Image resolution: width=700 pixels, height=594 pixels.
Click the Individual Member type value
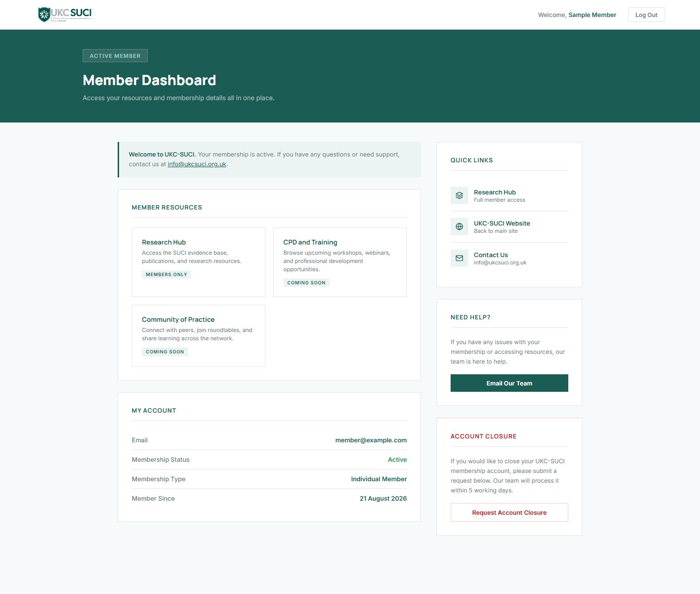(x=379, y=479)
